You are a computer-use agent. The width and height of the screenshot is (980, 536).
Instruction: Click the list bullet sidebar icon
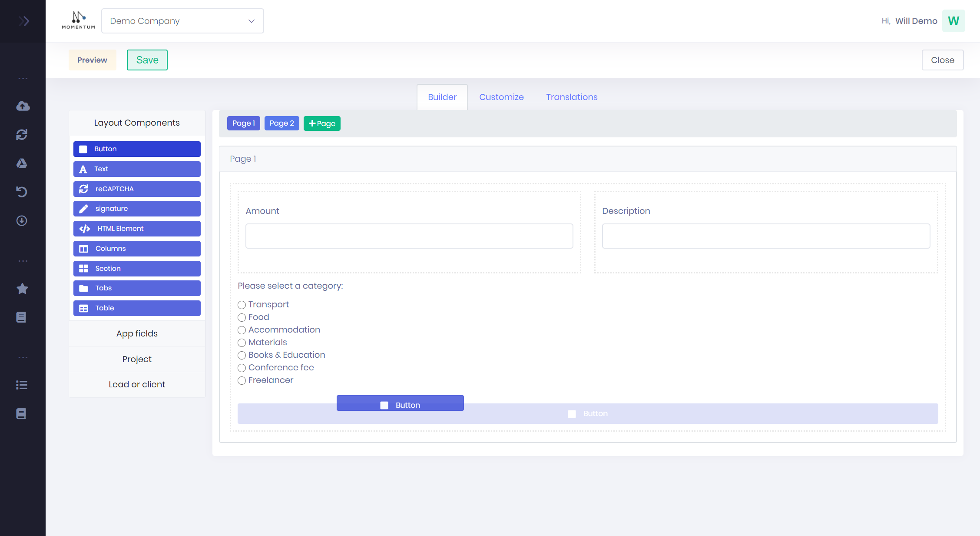click(22, 385)
